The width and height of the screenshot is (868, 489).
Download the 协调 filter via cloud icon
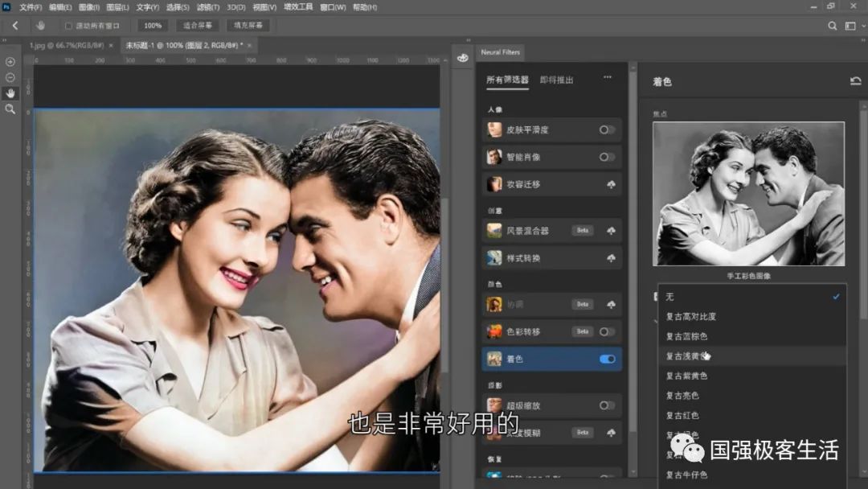(611, 304)
